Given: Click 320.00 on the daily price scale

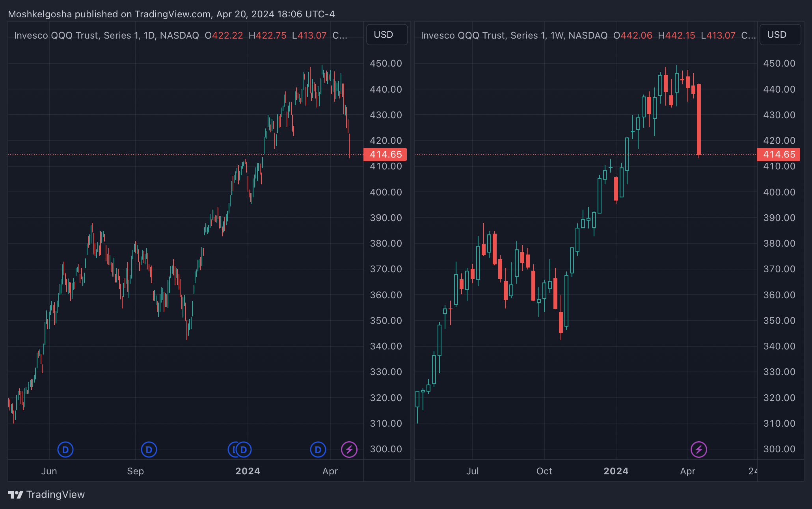Looking at the screenshot, I should click(386, 398).
